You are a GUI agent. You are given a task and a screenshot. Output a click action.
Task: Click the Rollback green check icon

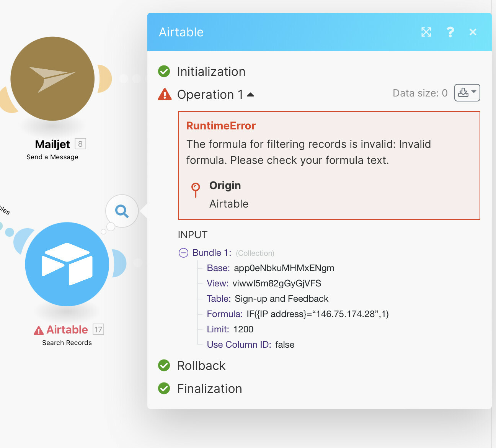point(164,365)
